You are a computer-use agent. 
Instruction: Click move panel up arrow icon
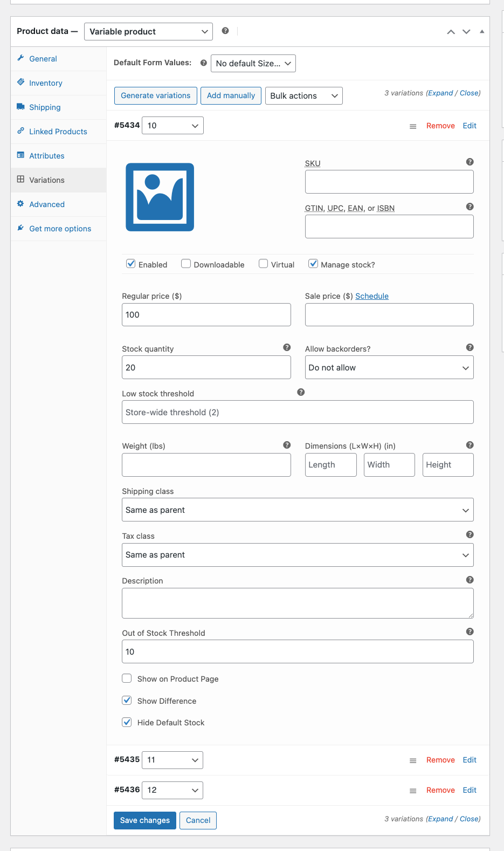pyautogui.click(x=451, y=32)
